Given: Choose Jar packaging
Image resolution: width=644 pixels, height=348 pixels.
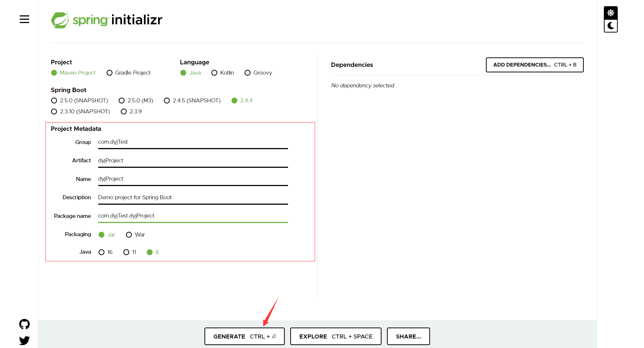Looking at the screenshot, I should [x=107, y=235].
